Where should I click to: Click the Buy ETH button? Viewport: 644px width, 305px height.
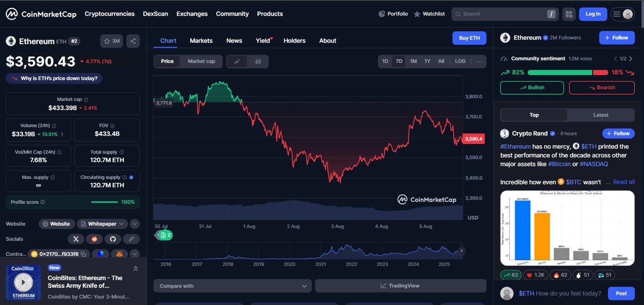469,38
